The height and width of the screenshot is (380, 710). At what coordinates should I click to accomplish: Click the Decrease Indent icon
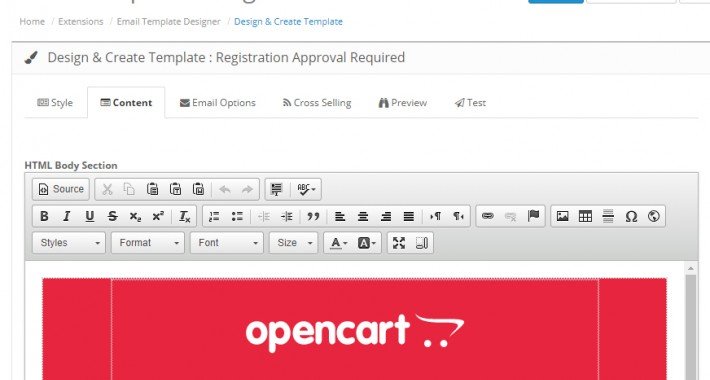click(x=264, y=216)
